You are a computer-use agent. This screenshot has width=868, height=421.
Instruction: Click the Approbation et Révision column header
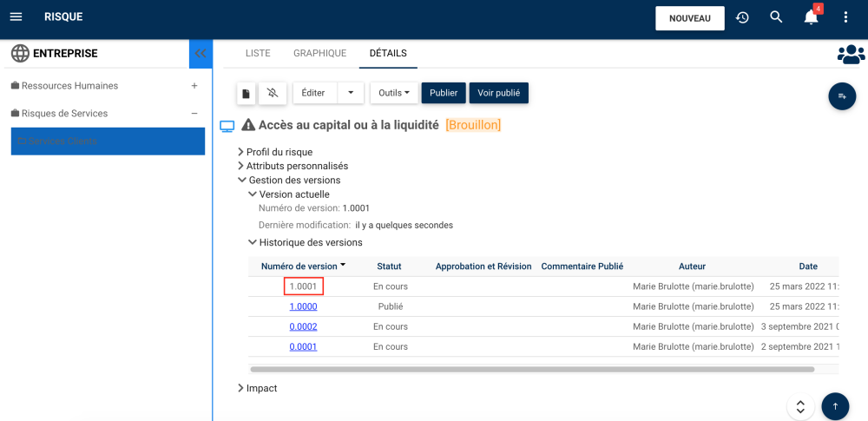483,266
